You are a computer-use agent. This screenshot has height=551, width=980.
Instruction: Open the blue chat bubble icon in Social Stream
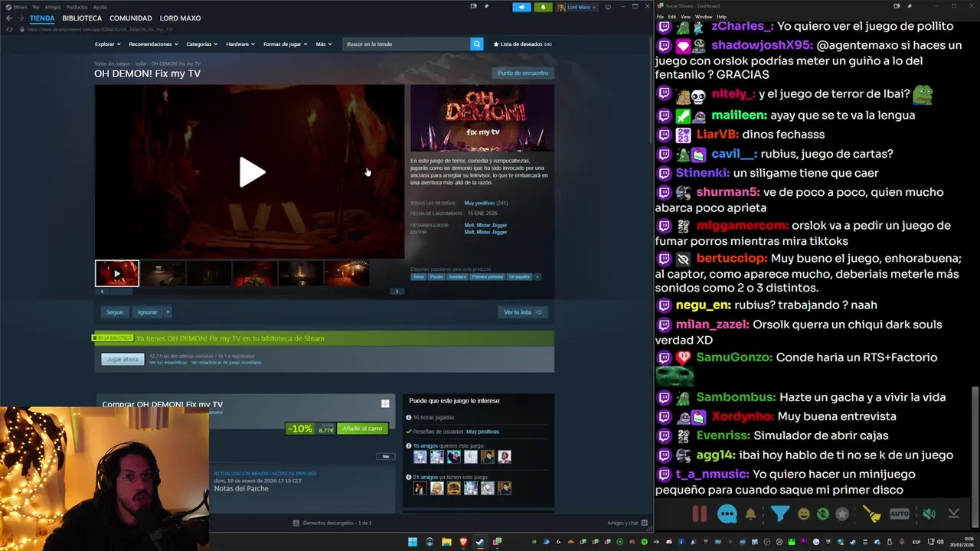727,514
